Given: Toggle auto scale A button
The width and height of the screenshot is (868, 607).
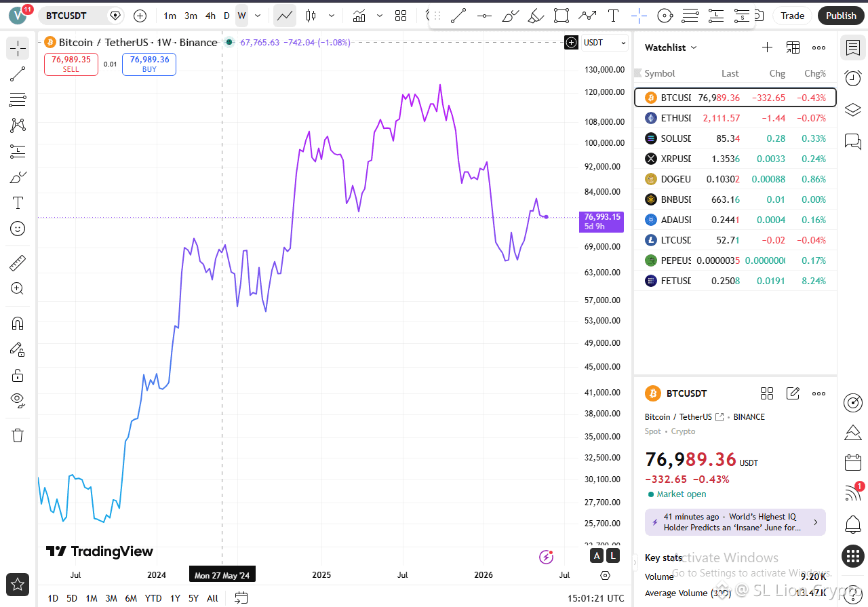Looking at the screenshot, I should tap(597, 556).
